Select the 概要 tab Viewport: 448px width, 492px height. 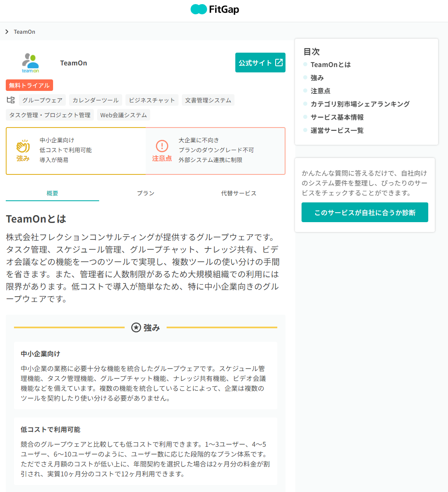[x=52, y=193]
